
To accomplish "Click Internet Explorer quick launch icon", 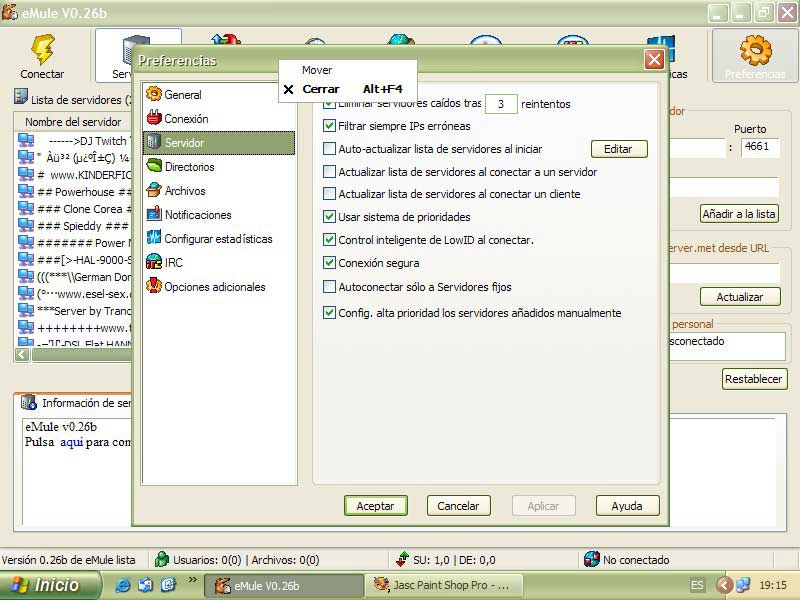I will (122, 585).
